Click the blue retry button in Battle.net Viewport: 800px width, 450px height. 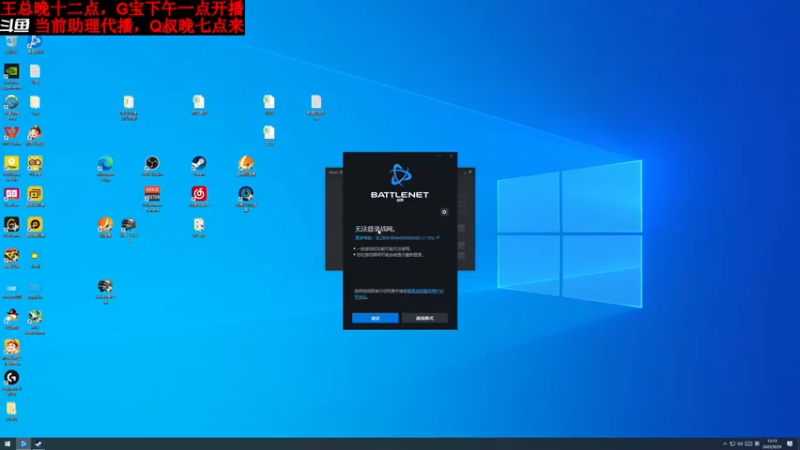375,318
